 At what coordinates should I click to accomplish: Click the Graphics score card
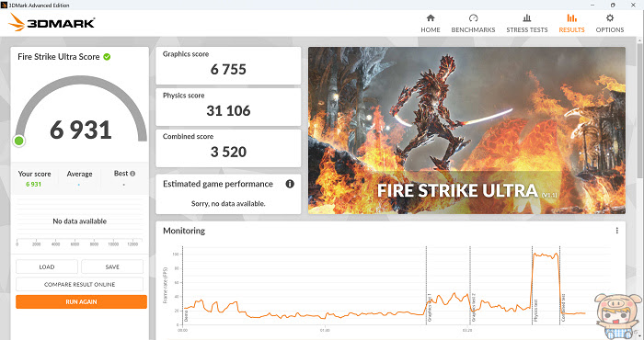pos(228,65)
